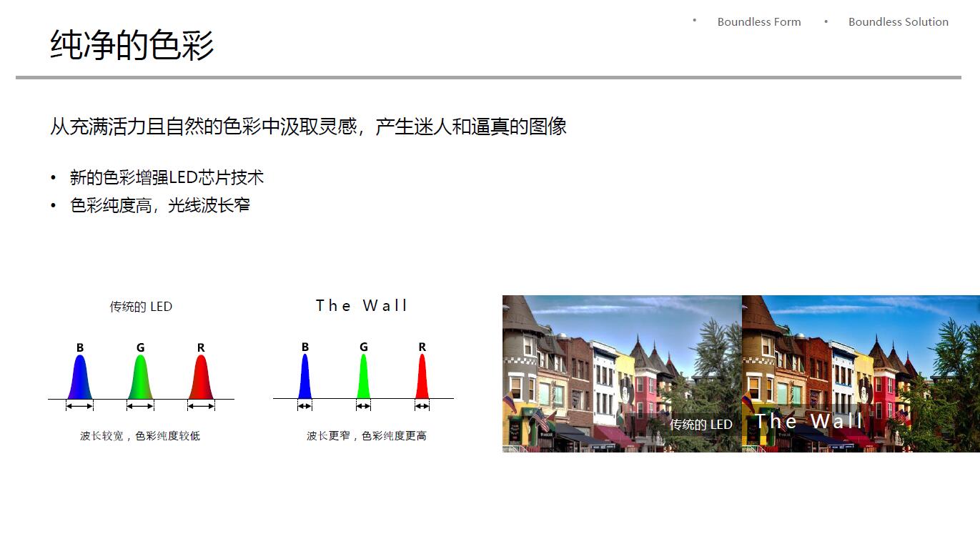Select the wide green peak in traditional LED chart

click(140, 378)
